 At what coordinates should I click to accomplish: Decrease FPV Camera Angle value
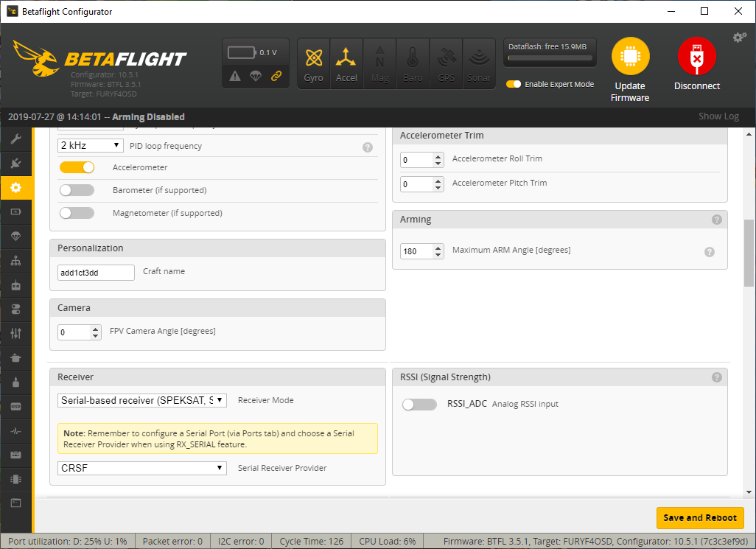96,335
